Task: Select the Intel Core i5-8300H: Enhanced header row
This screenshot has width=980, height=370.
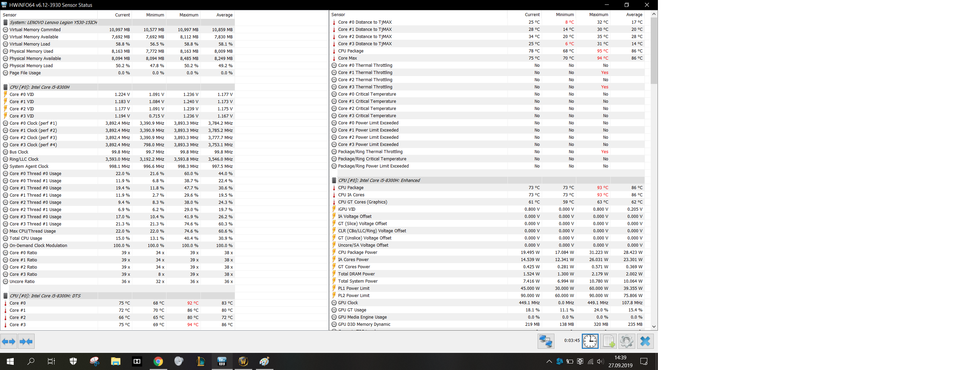Action: 487,180
